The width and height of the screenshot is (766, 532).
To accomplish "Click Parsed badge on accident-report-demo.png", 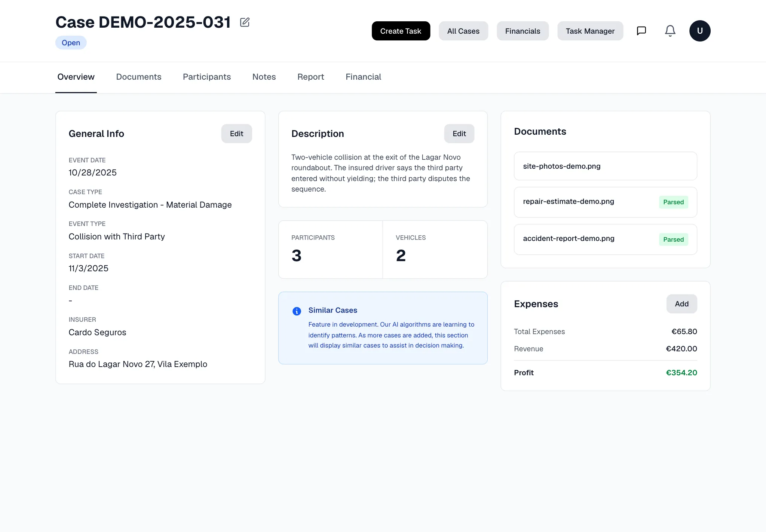I will click(673, 239).
